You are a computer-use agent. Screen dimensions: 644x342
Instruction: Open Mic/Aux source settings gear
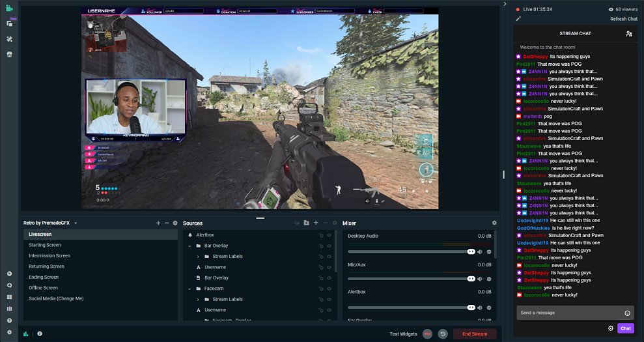click(489, 279)
